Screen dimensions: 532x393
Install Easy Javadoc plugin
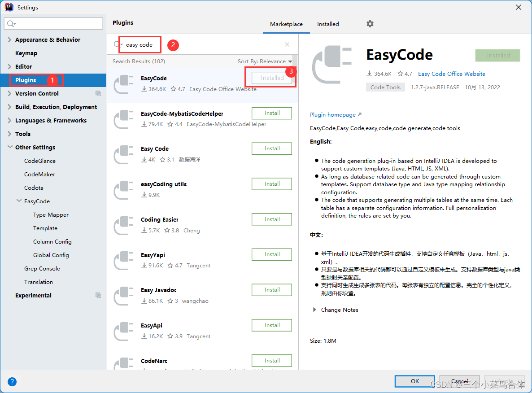pyautogui.click(x=272, y=290)
